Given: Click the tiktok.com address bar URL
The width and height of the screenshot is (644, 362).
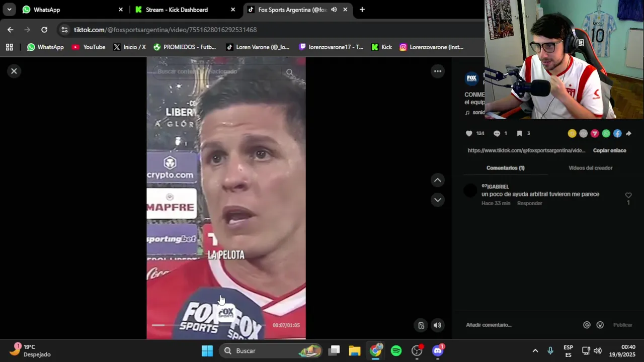Looking at the screenshot, I should [x=165, y=30].
